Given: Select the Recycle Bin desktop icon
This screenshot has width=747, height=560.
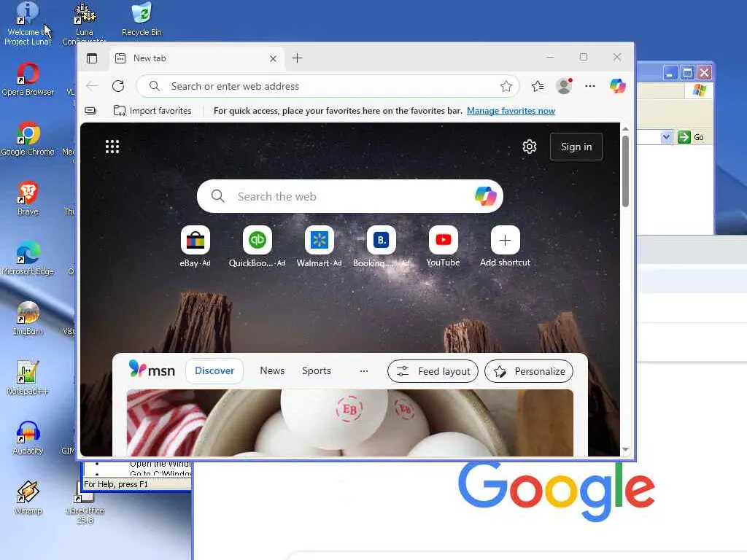Looking at the screenshot, I should pyautogui.click(x=142, y=20).
